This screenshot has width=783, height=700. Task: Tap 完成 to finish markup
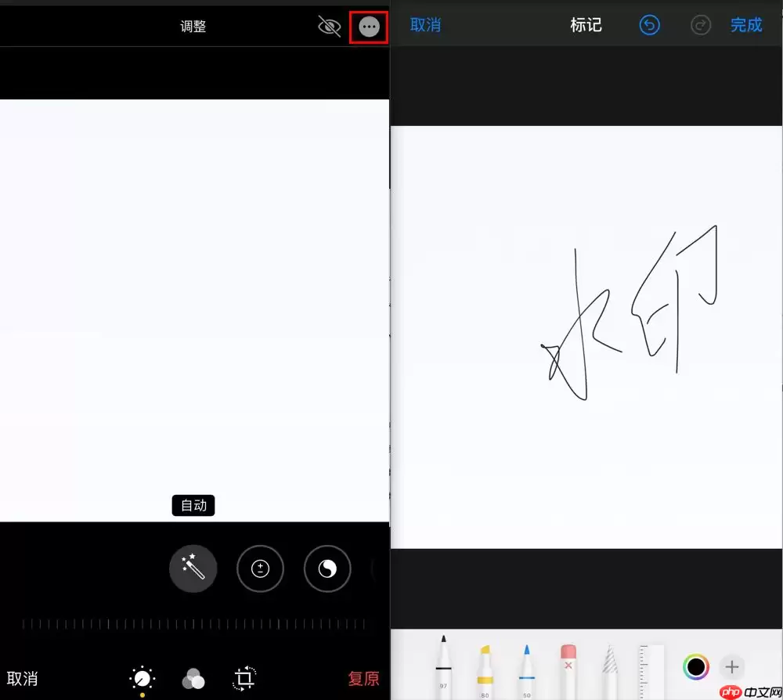pos(746,25)
